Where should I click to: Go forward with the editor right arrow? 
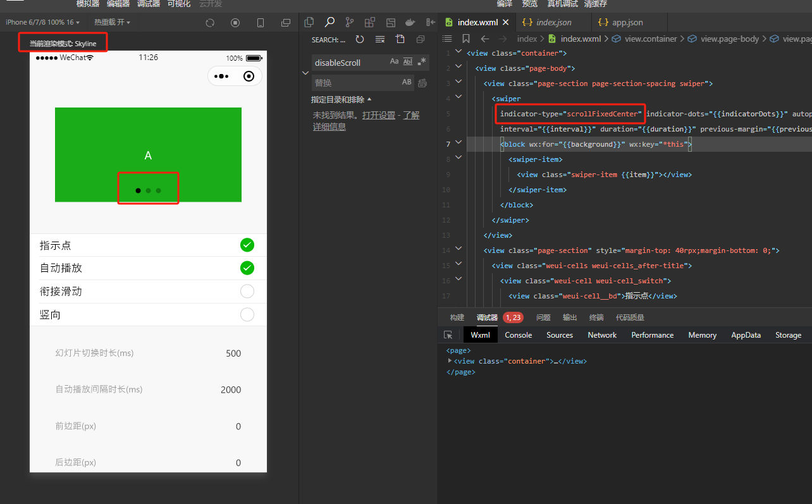(x=504, y=39)
